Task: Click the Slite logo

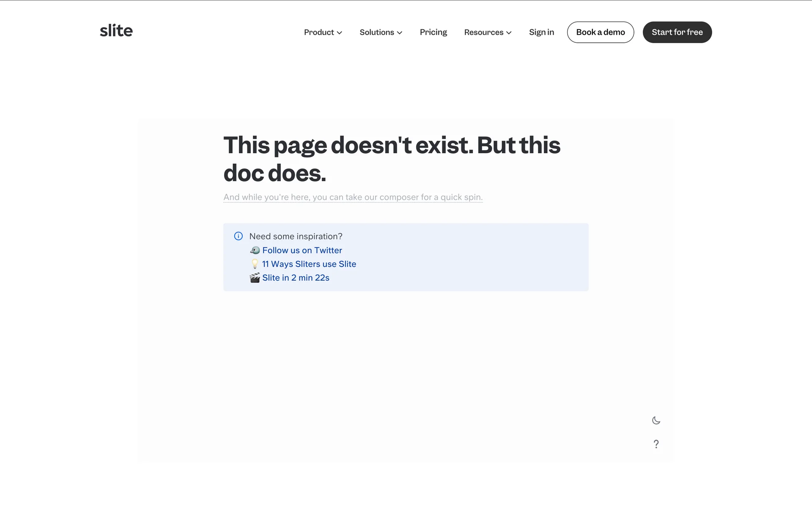Action: pyautogui.click(x=116, y=31)
